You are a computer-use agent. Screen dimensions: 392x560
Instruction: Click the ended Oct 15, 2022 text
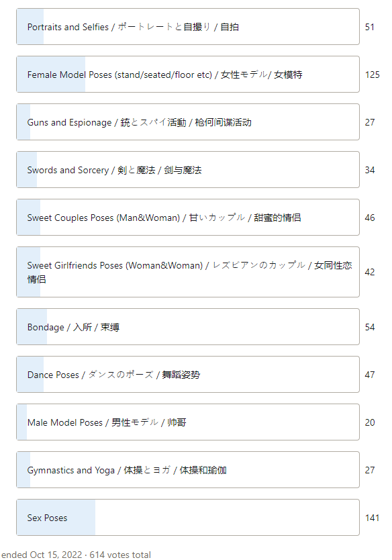tap(42, 555)
